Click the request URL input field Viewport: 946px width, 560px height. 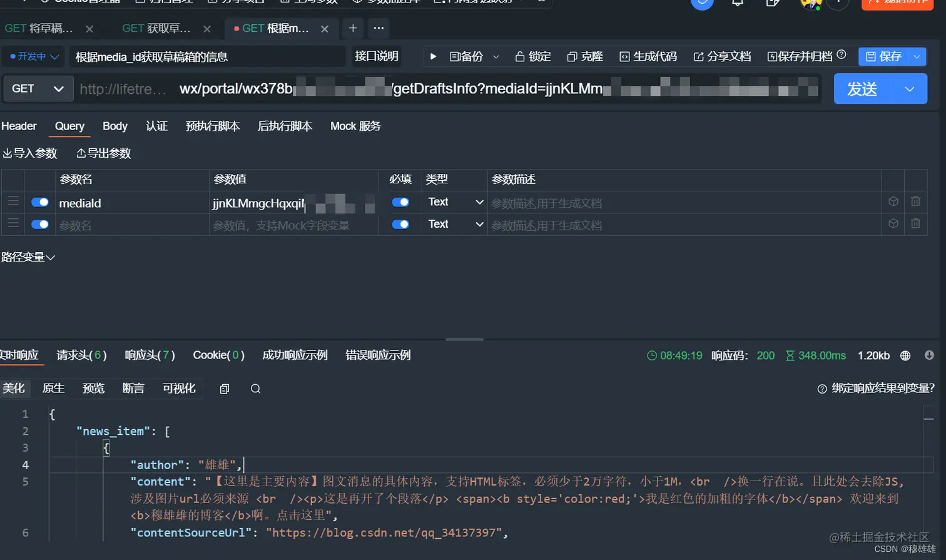coord(438,88)
